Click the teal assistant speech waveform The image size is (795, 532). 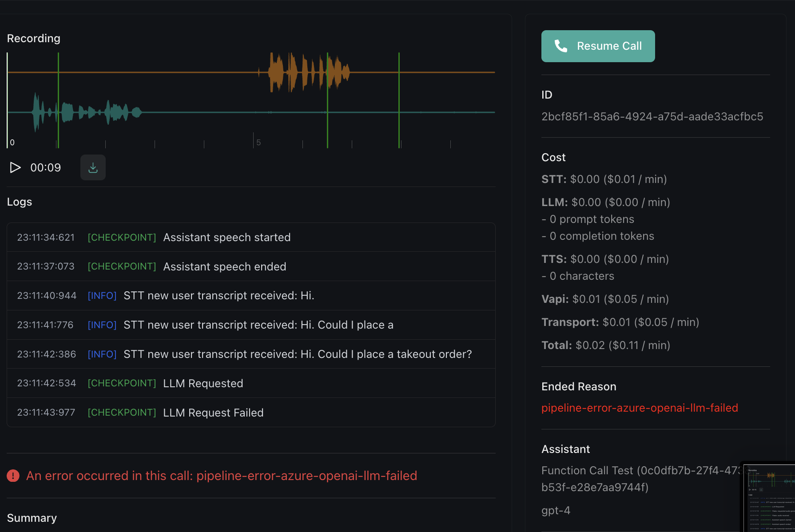[87, 112]
